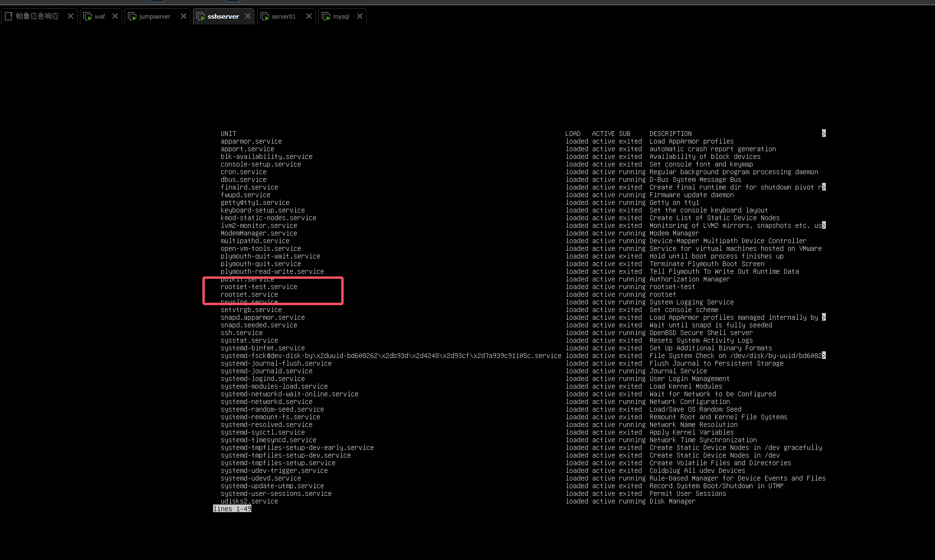Switch to the 帕鲁应急响应 tab
The image size is (935, 560).
37,16
